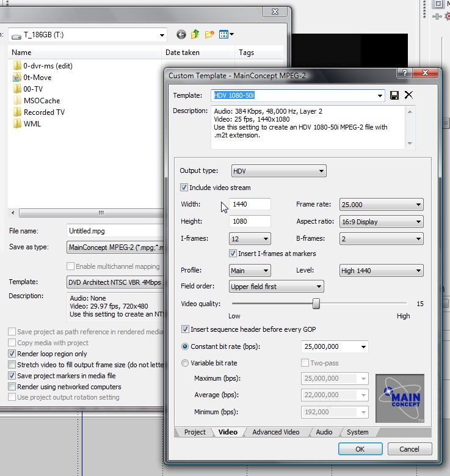Click the Save as type MainConcept MPEG-2 box
The height and width of the screenshot is (476, 450).
115,247
